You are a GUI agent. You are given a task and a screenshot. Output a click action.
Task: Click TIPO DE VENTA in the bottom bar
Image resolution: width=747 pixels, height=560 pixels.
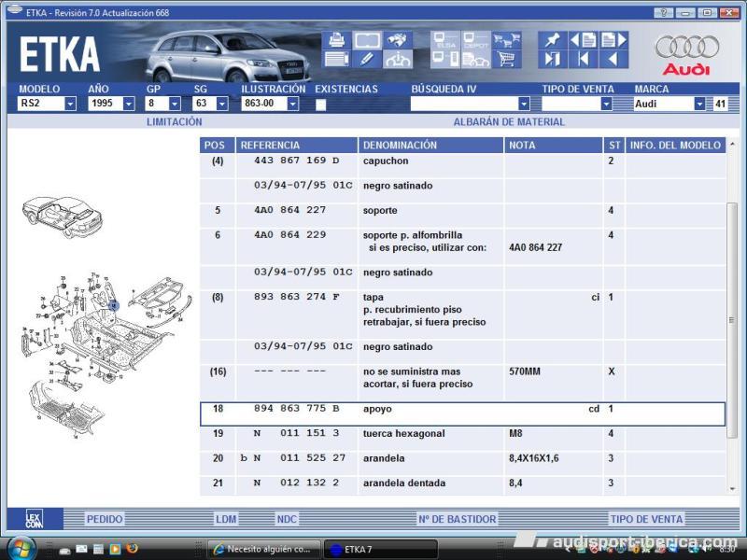[646, 519]
